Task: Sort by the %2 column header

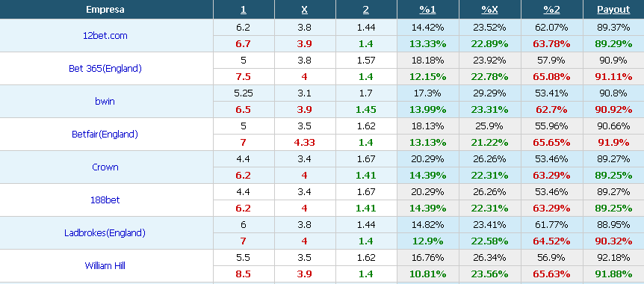Action: (551, 10)
